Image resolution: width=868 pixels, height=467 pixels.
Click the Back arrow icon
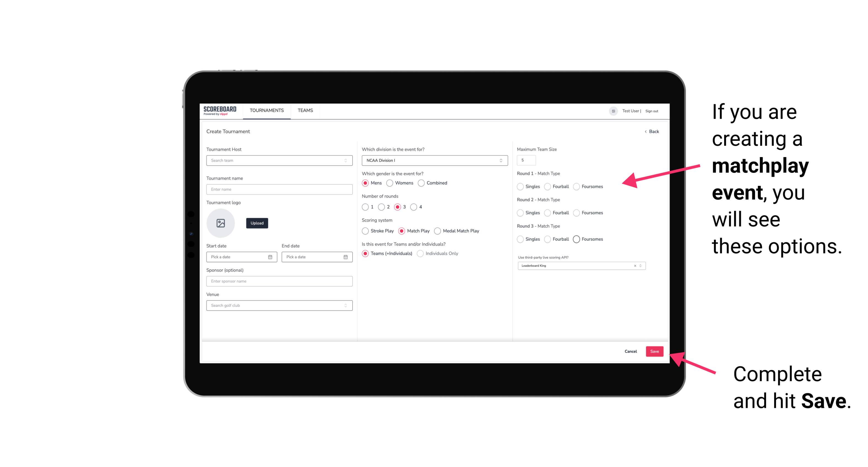coord(645,131)
